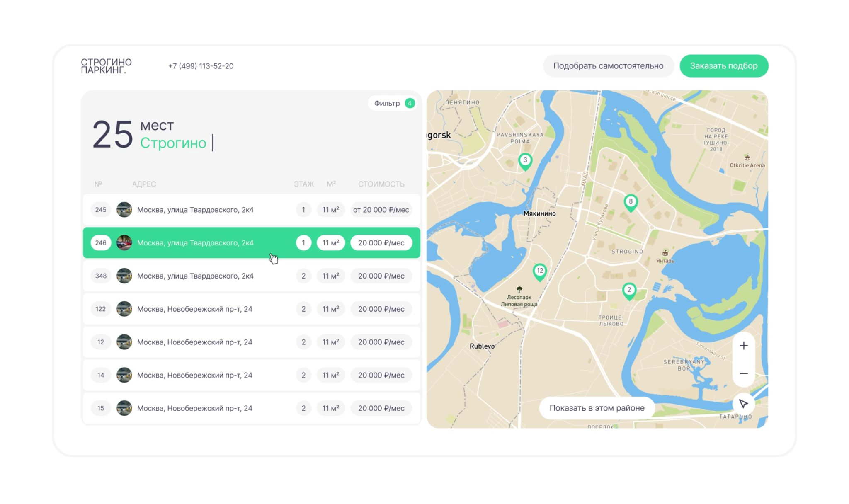849x504 pixels.
Task: Click map pin marked 2
Action: pos(629,291)
